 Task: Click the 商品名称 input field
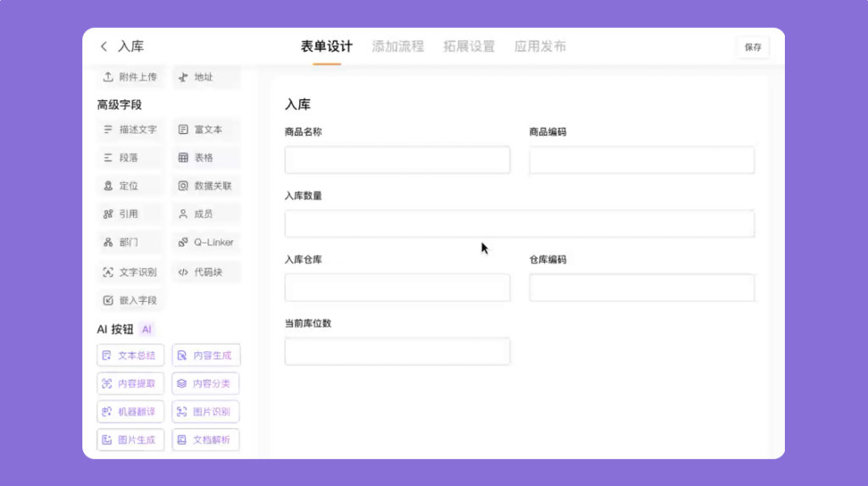tap(397, 160)
